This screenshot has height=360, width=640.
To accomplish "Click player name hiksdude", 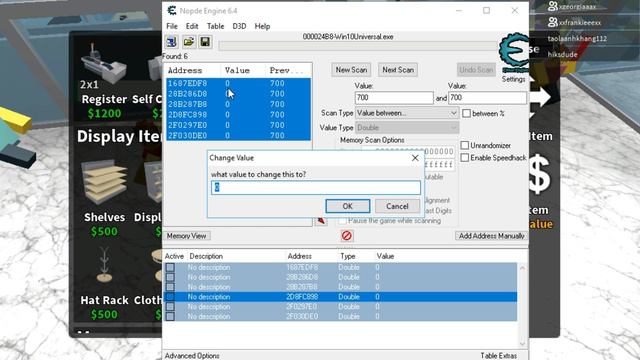I will (562, 55).
